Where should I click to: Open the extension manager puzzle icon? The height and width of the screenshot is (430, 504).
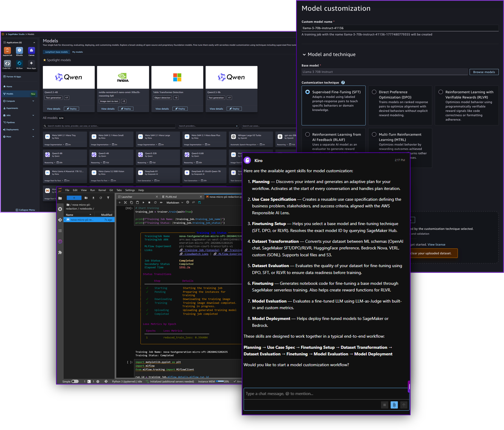tap(60, 252)
